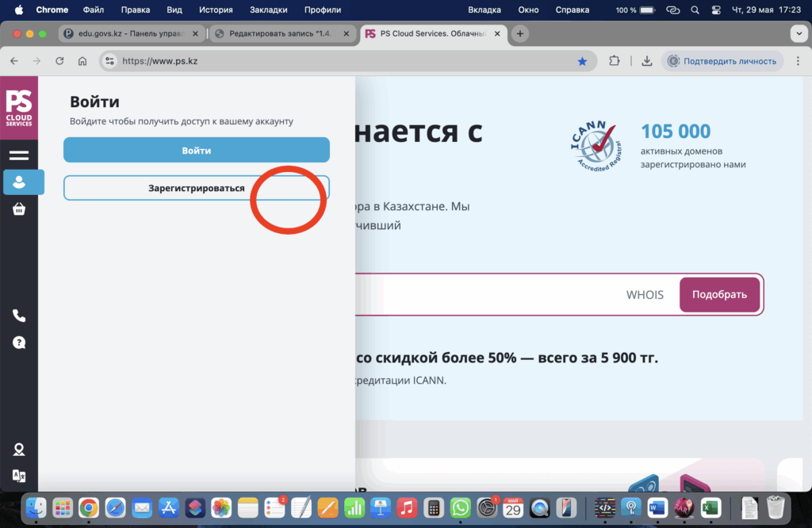Click the PS Cloud Services logo
Image resolution: width=812 pixels, height=528 pixels.
click(x=19, y=109)
